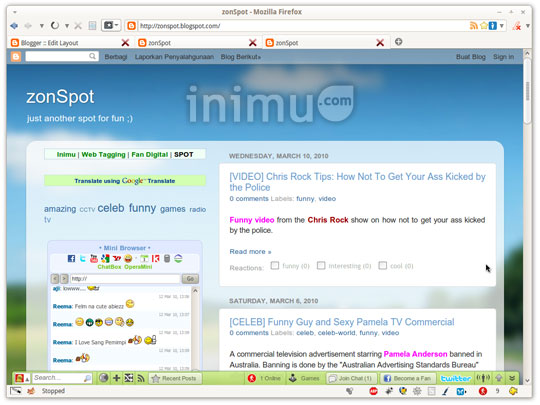The width and height of the screenshot is (540, 405).
Task: Open Facebook icon in Mini Browser
Action: pos(71,258)
